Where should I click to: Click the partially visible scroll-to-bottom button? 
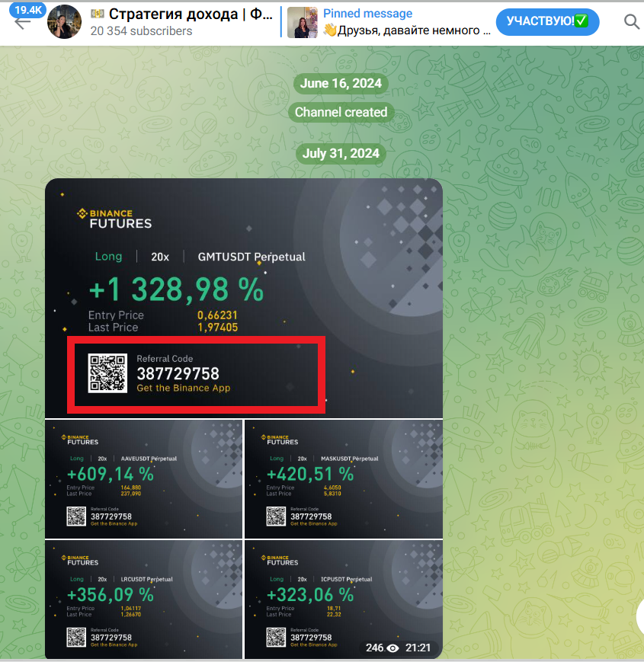pos(640,617)
